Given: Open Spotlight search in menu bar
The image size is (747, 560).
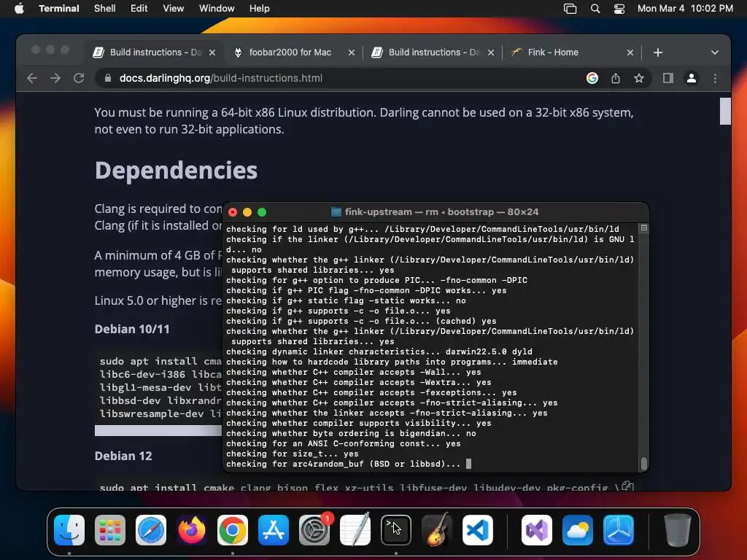Looking at the screenshot, I should [x=595, y=9].
